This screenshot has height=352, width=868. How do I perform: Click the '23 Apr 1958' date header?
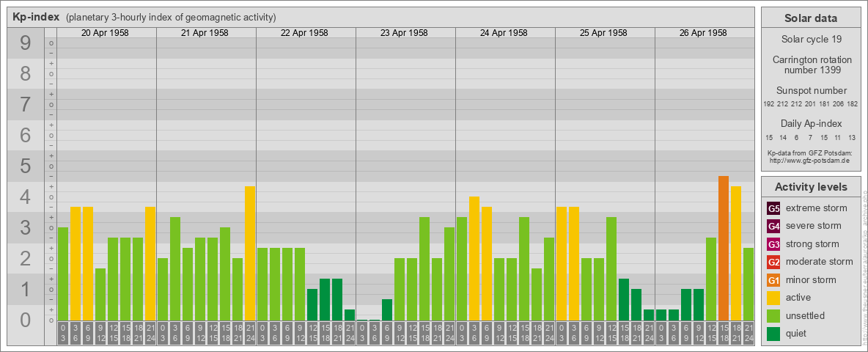point(403,33)
